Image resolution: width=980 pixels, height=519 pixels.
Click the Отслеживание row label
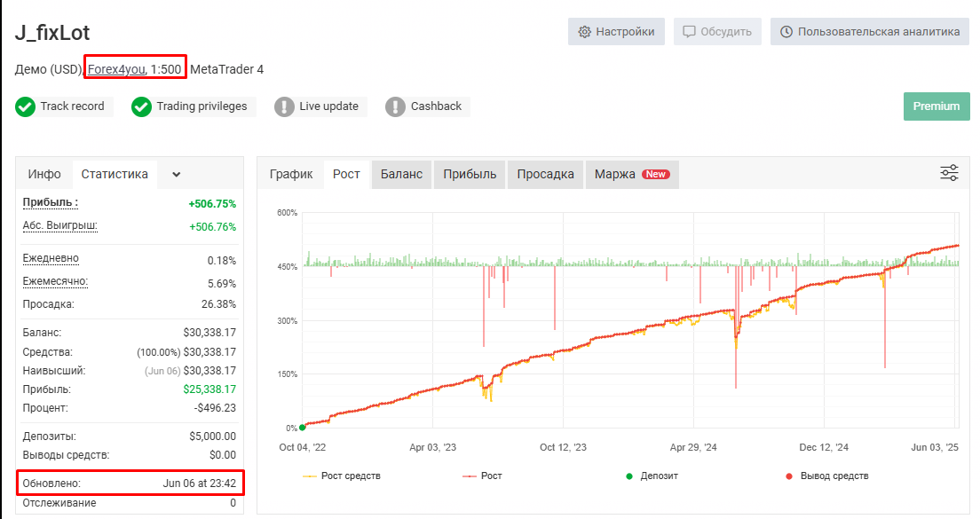pyautogui.click(x=59, y=503)
